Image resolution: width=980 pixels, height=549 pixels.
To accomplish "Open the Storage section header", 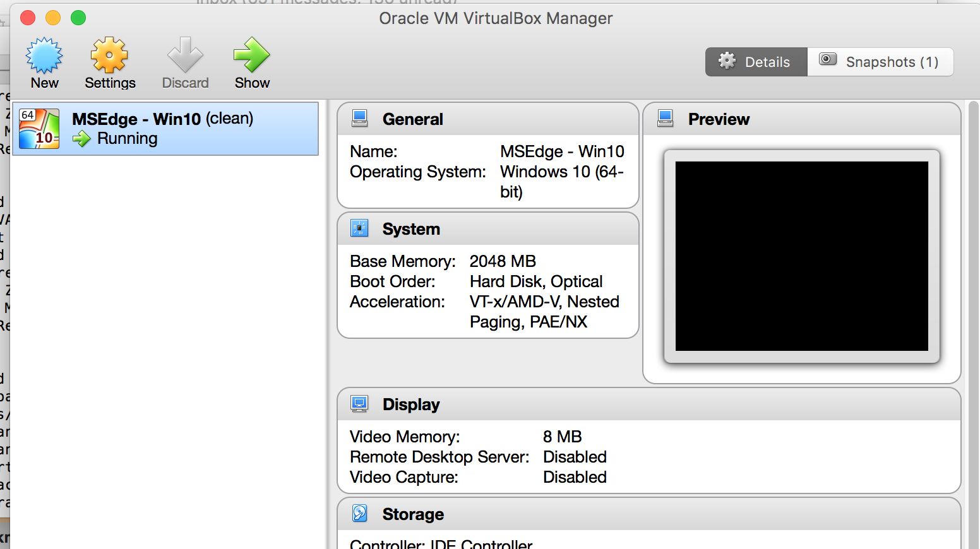I will [649, 514].
